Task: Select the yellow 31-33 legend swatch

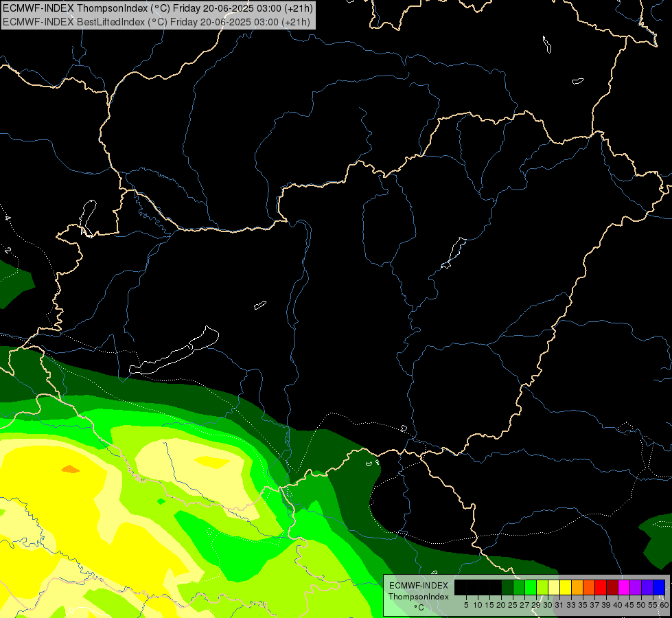Action: 566,587
